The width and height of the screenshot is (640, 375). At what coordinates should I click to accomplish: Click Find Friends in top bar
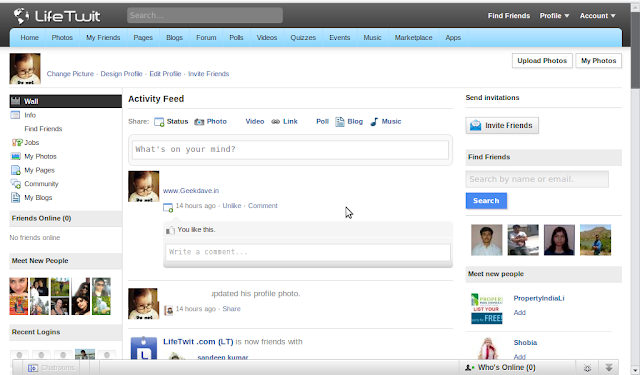[509, 16]
